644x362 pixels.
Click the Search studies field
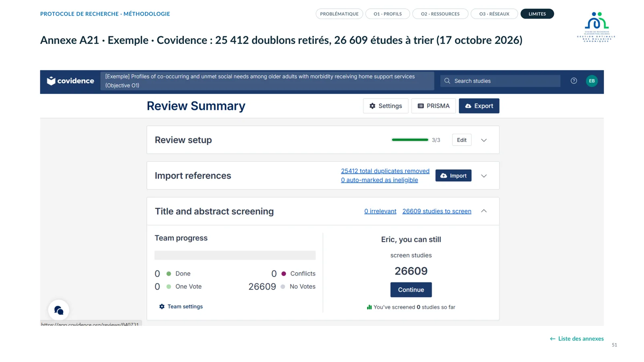tap(500, 81)
